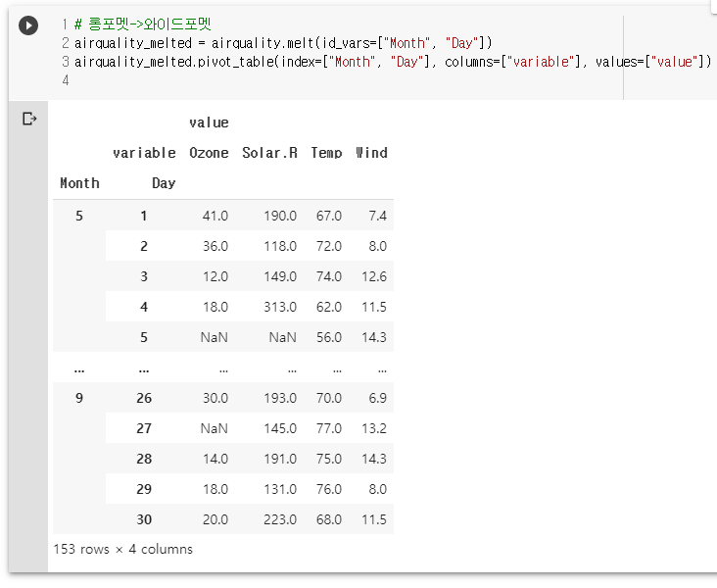Image resolution: width=717 pixels, height=588 pixels.
Task: Click Solar.R value 149.0
Action: [280, 276]
